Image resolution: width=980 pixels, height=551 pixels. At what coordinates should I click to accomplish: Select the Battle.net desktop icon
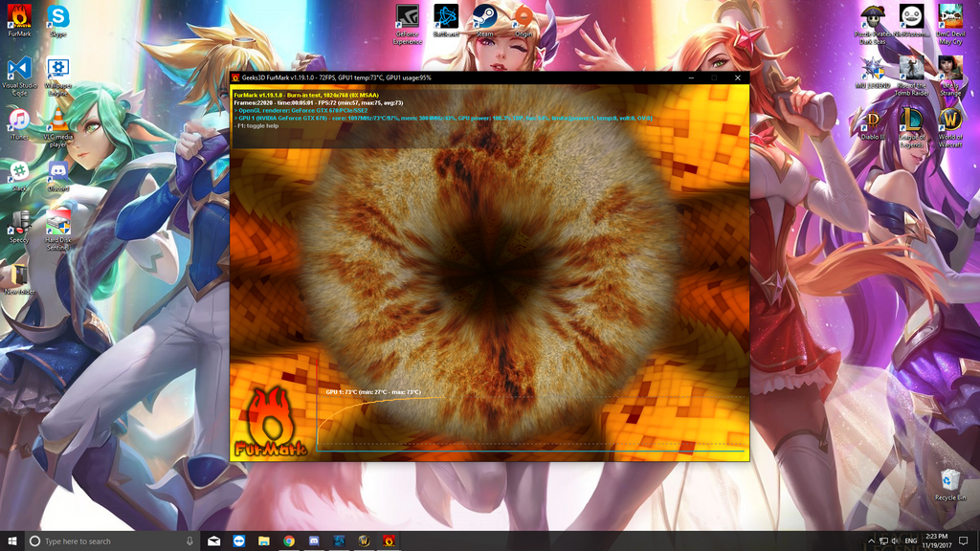click(446, 21)
